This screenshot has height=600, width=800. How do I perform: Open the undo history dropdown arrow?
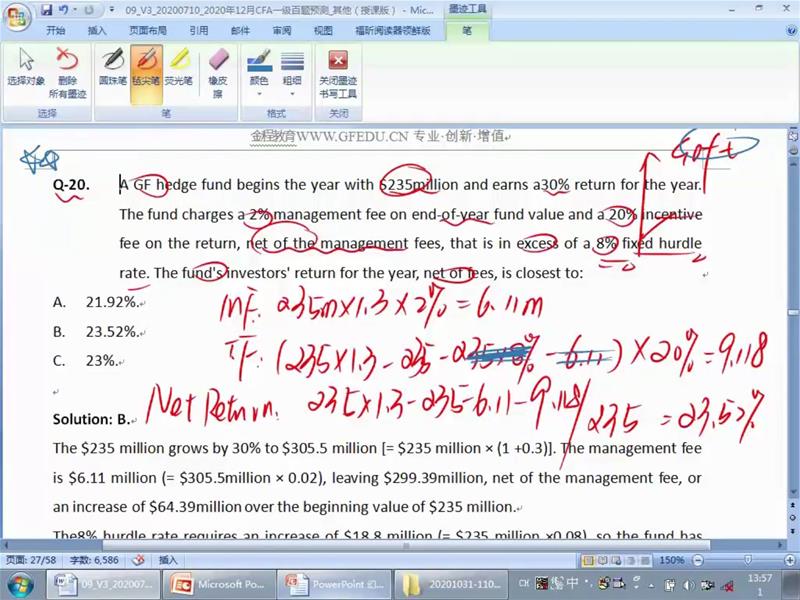tap(74, 10)
